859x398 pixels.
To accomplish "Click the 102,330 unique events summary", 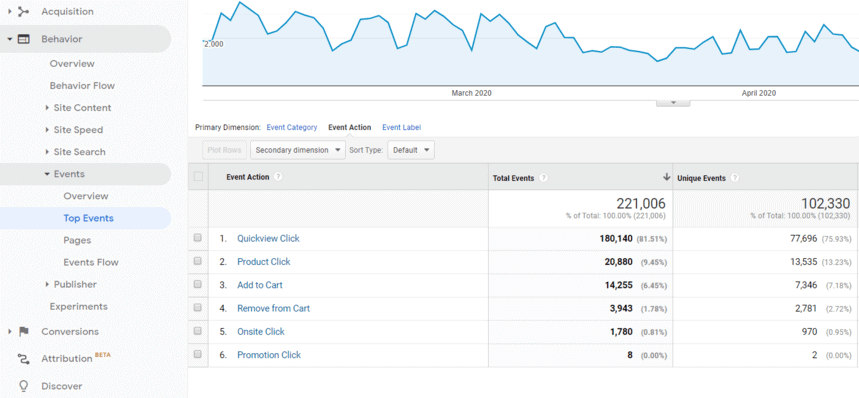I will [826, 204].
